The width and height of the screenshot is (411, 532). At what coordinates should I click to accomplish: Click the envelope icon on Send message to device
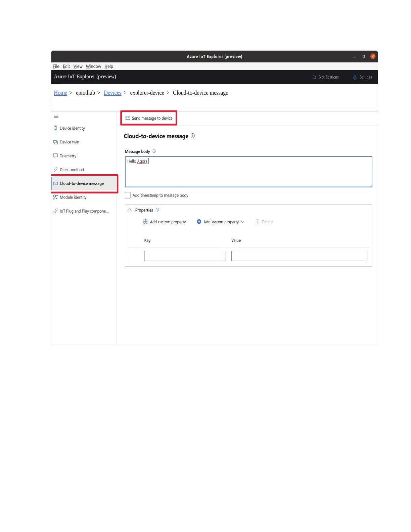[x=128, y=118]
